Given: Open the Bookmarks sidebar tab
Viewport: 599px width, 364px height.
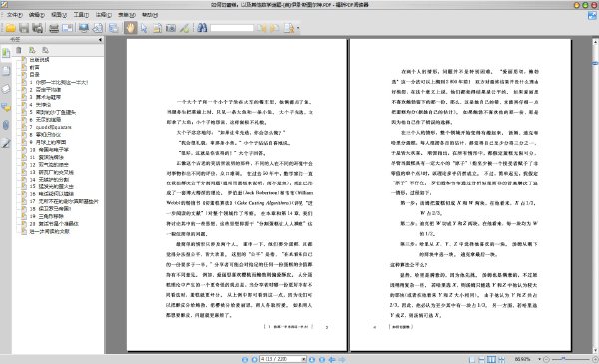Looking at the screenshot, I should click(x=6, y=53).
